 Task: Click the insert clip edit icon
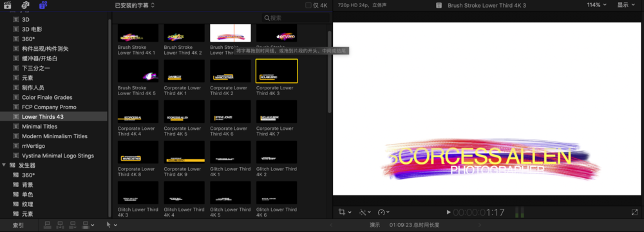click(61, 225)
